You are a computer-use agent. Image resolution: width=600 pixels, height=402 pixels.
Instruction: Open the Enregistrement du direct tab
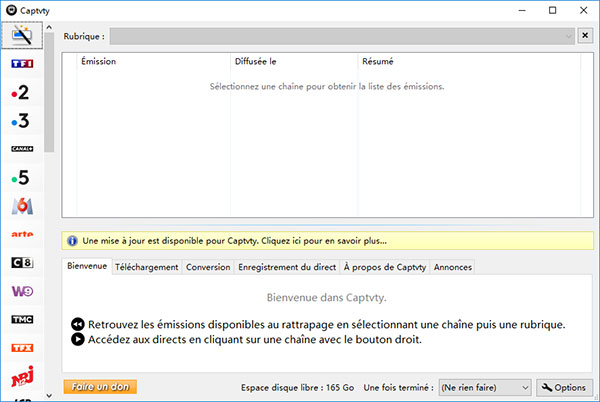[287, 267]
